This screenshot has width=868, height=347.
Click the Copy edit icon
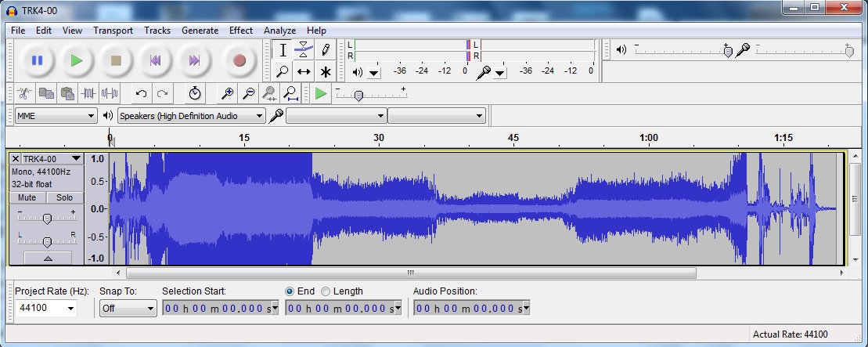coord(46,93)
